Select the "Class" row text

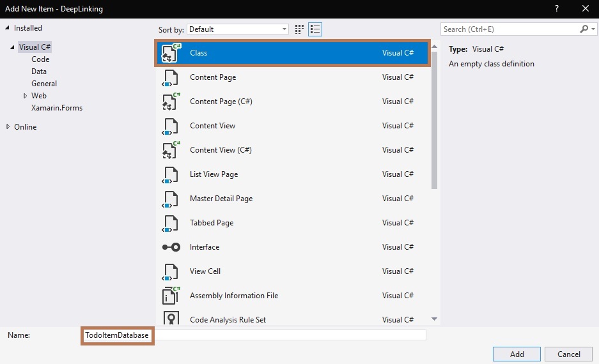pyautogui.click(x=199, y=53)
